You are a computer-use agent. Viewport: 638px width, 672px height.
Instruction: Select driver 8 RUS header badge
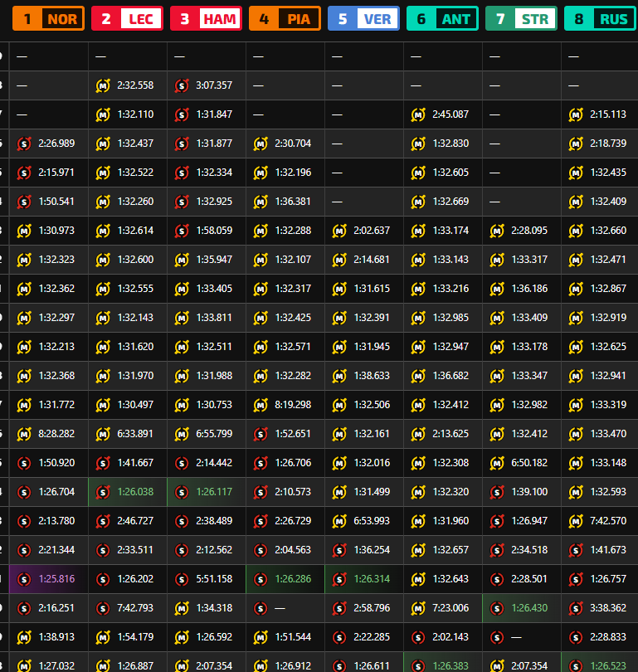[x=601, y=18]
